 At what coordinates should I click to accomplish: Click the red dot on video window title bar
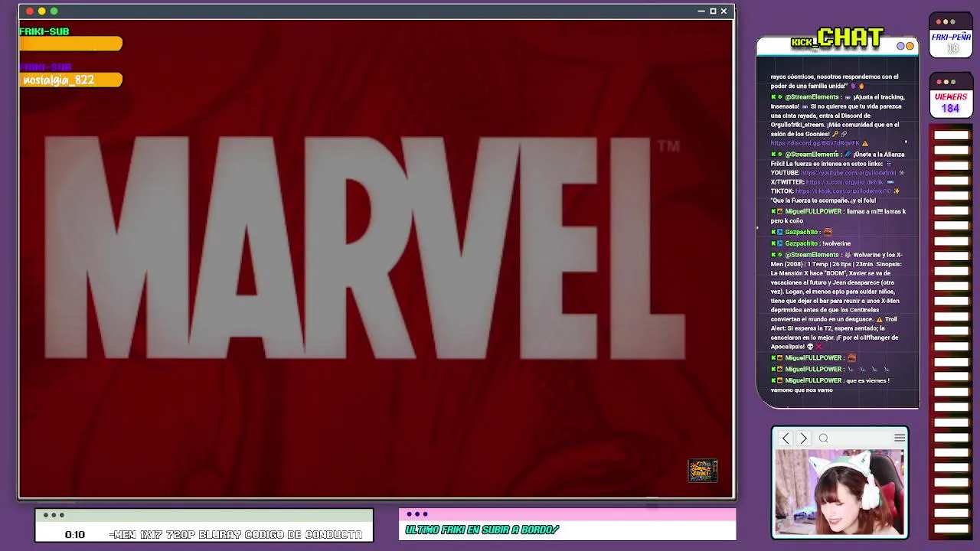pos(30,11)
